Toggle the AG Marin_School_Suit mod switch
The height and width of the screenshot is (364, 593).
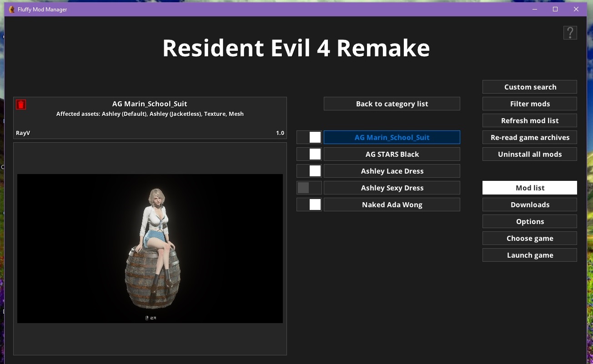[x=309, y=137]
